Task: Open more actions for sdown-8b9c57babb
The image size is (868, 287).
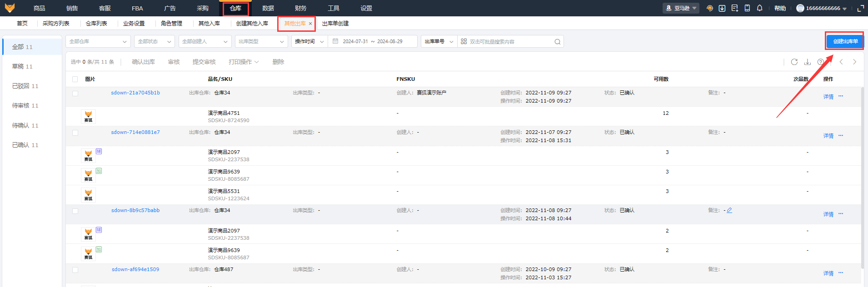Action: point(841,213)
